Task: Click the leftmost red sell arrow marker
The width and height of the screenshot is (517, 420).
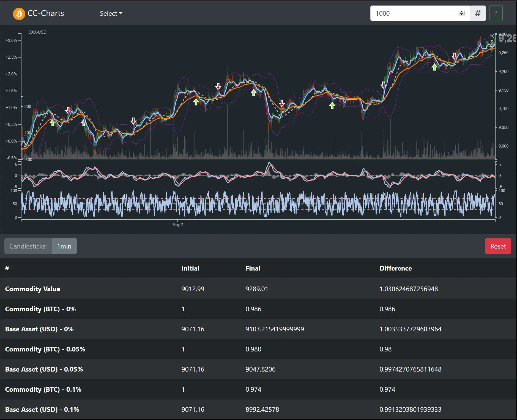Action: pyautogui.click(x=68, y=110)
